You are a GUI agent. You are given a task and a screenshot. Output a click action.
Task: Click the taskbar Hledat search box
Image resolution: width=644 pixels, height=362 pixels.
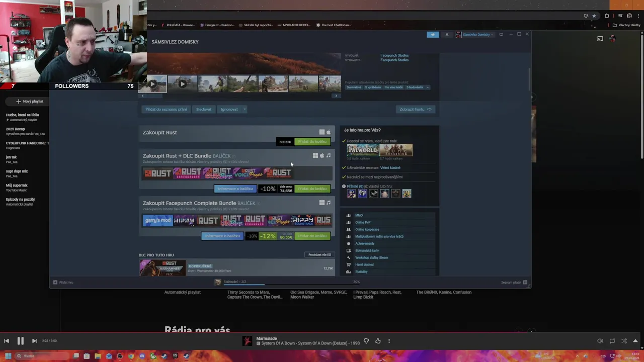(41, 356)
